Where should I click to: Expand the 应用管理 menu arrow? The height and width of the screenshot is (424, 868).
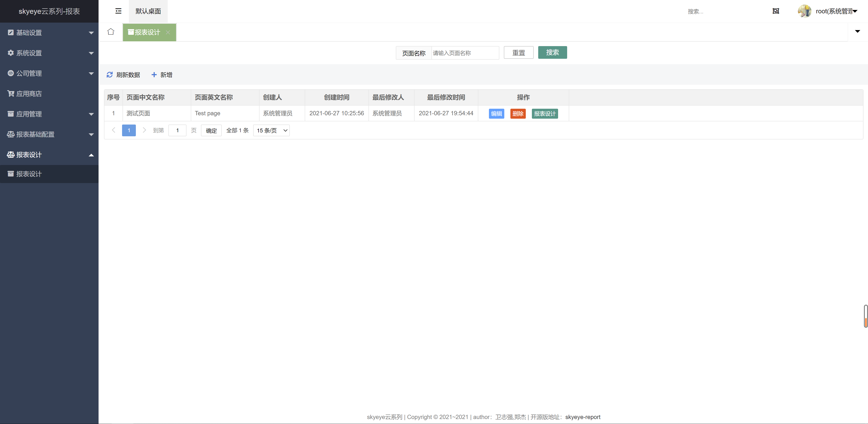[91, 114]
